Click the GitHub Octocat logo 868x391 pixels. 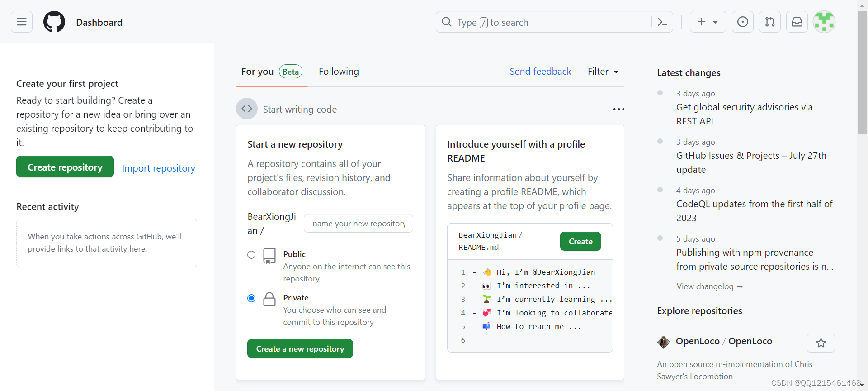54,22
